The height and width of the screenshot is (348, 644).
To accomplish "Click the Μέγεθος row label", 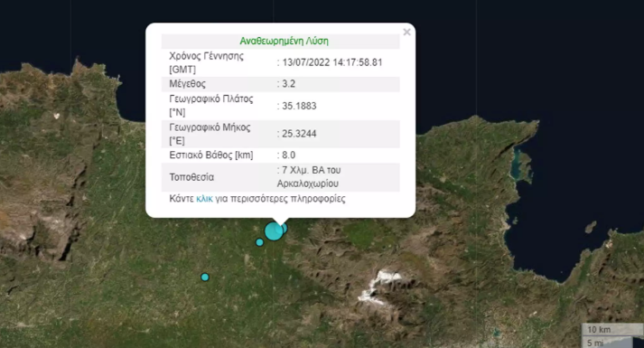I will click(x=187, y=84).
